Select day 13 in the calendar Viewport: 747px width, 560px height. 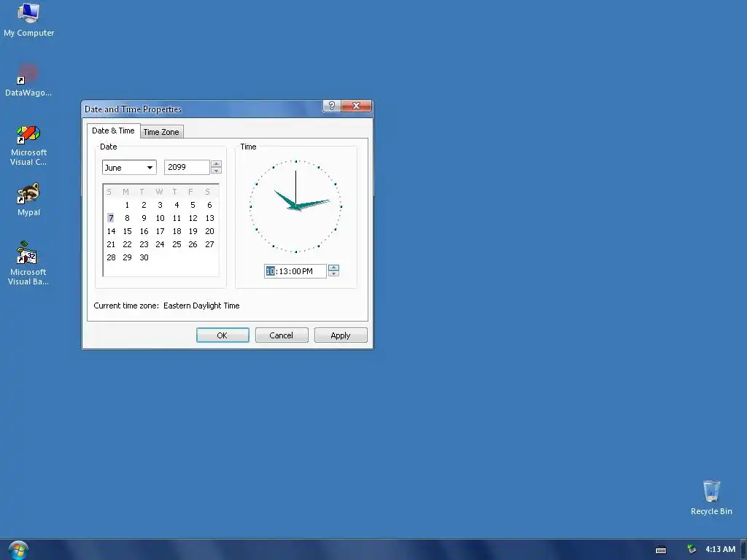click(209, 218)
